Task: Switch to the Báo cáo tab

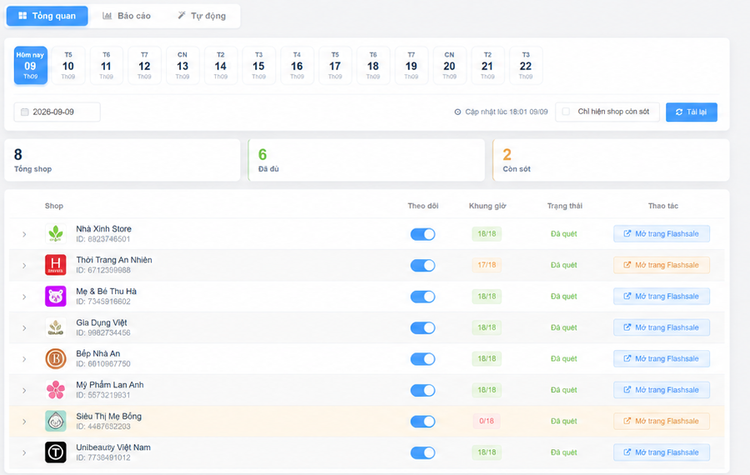Action: (x=127, y=16)
